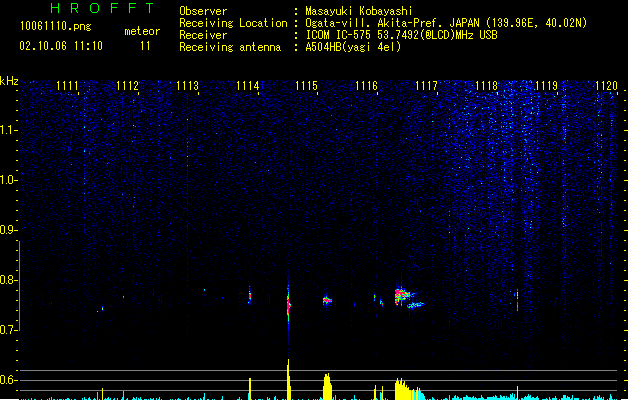
Task: Click the ICOM IC-575 receiver text
Action: coord(402,35)
